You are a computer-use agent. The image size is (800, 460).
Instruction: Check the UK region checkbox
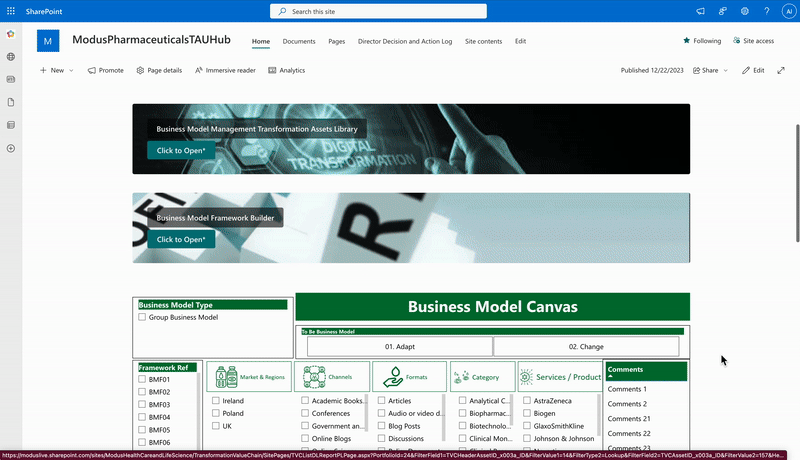(216, 425)
